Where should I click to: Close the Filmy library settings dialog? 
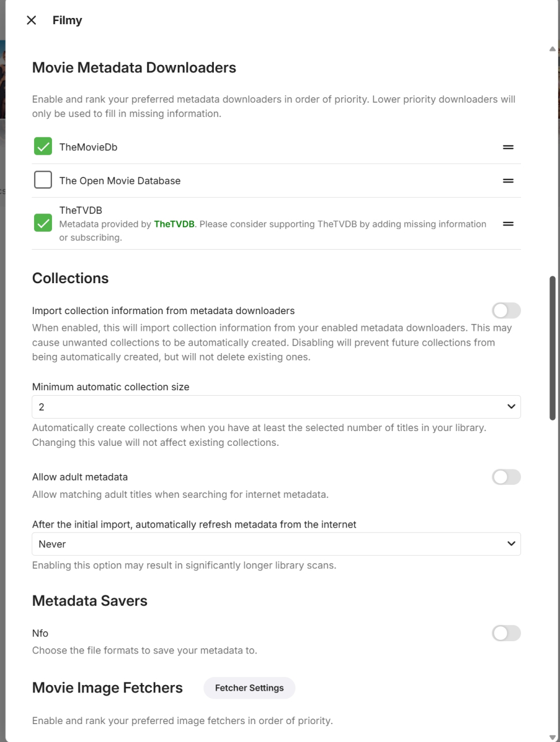tap(32, 20)
